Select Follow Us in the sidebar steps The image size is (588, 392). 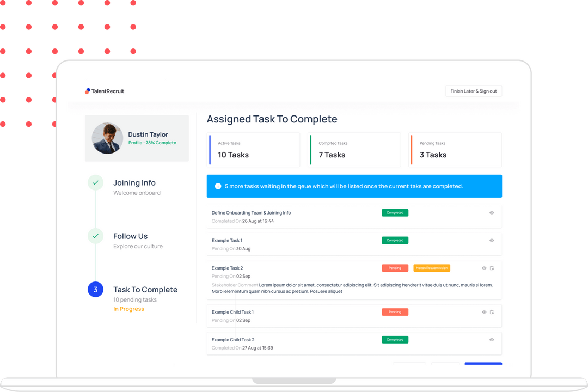coord(130,236)
